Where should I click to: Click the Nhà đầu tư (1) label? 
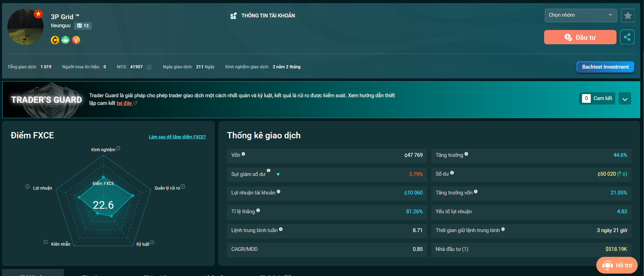pos(452,249)
